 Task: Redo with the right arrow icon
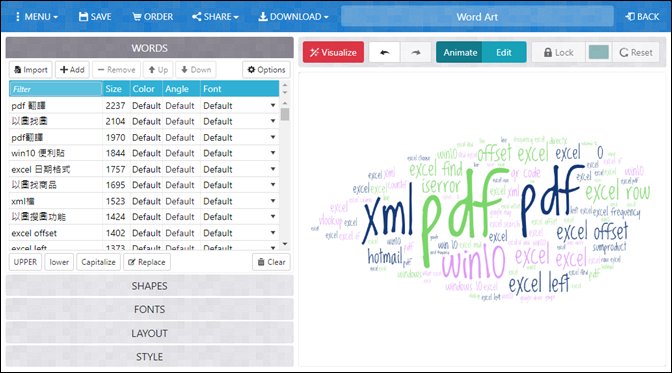[x=416, y=52]
